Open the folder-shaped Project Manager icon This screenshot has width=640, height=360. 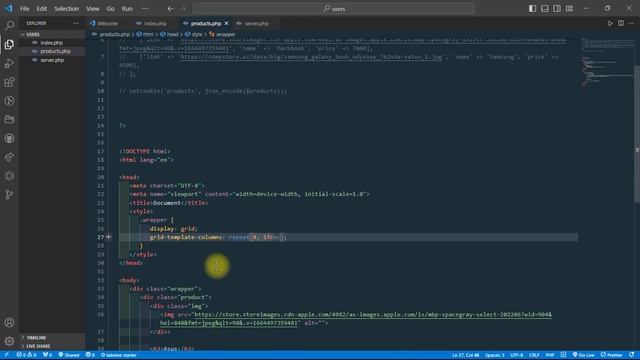tap(9, 120)
